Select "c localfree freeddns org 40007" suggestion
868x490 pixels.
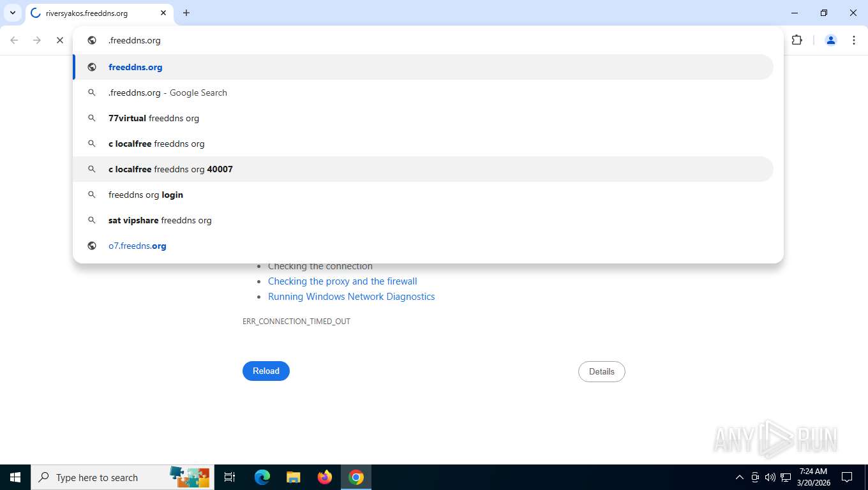(423, 169)
